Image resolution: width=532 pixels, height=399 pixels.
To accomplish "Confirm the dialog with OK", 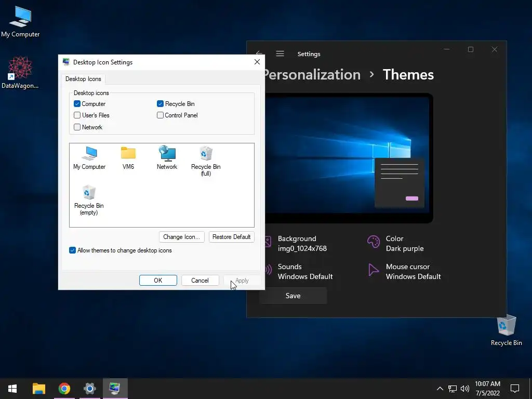I will pyautogui.click(x=158, y=280).
